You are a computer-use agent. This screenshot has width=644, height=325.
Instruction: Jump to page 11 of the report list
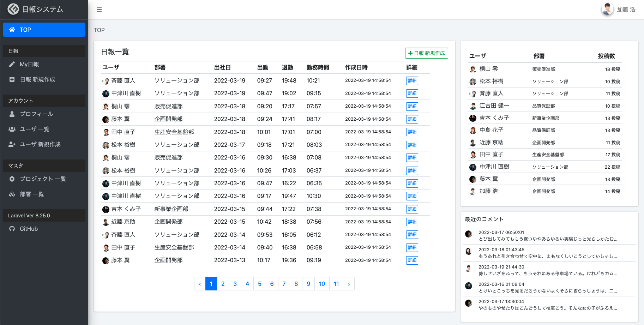pyautogui.click(x=336, y=284)
